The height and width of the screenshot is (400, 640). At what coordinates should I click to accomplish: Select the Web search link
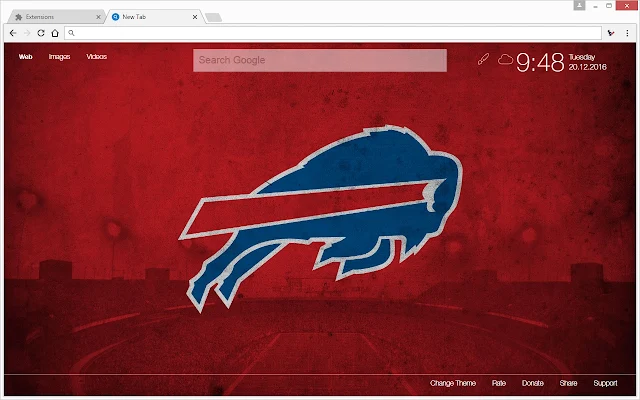click(x=25, y=57)
